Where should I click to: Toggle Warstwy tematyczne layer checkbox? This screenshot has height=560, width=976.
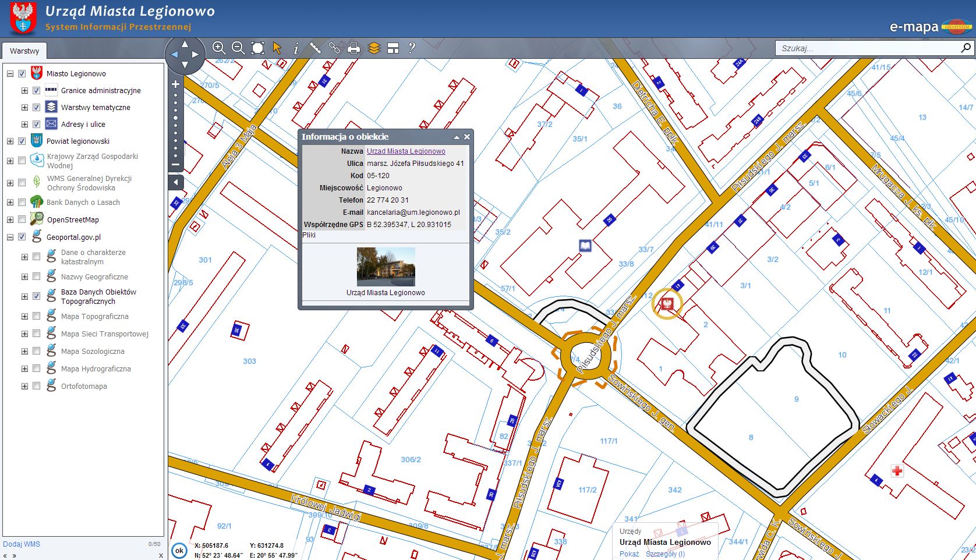[36, 108]
